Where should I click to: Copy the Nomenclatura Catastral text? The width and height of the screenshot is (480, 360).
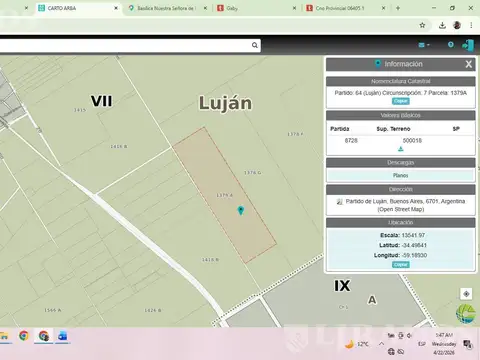(400, 101)
